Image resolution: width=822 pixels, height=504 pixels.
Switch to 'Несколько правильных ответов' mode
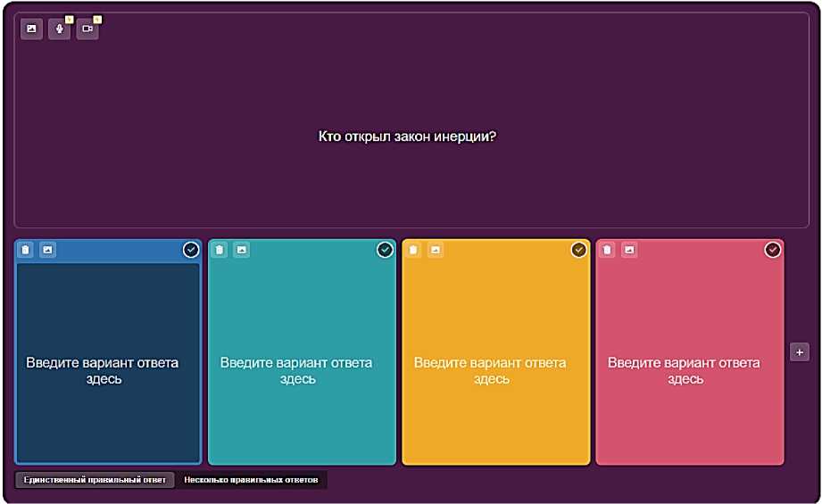coord(251,480)
